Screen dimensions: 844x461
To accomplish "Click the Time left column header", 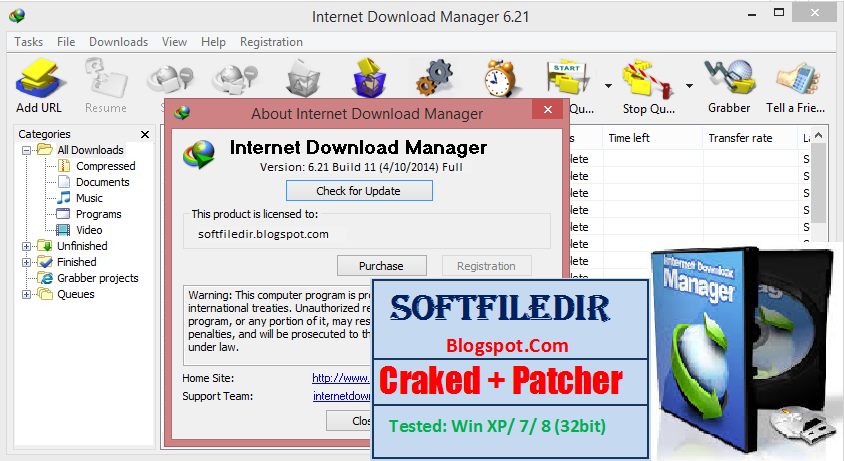I will (x=652, y=138).
